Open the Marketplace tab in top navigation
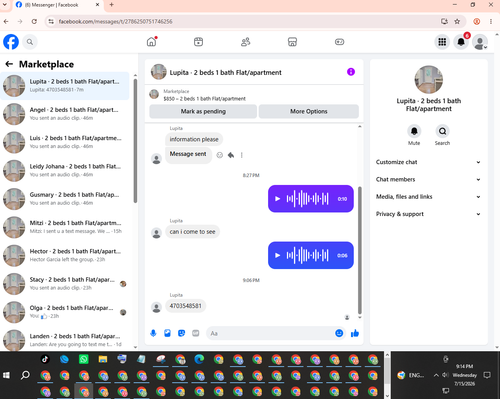Screen dimensions: 500x399 (x=292, y=42)
